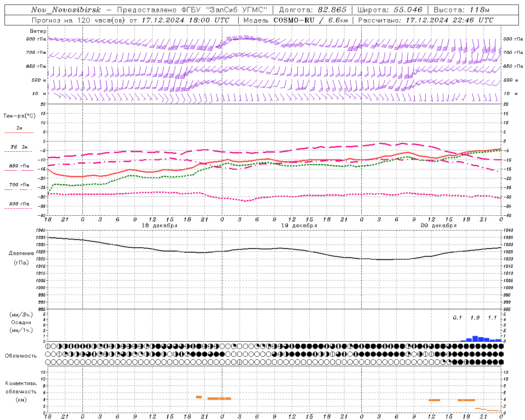Click the "0.1" precipitation total value

[x=457, y=318]
